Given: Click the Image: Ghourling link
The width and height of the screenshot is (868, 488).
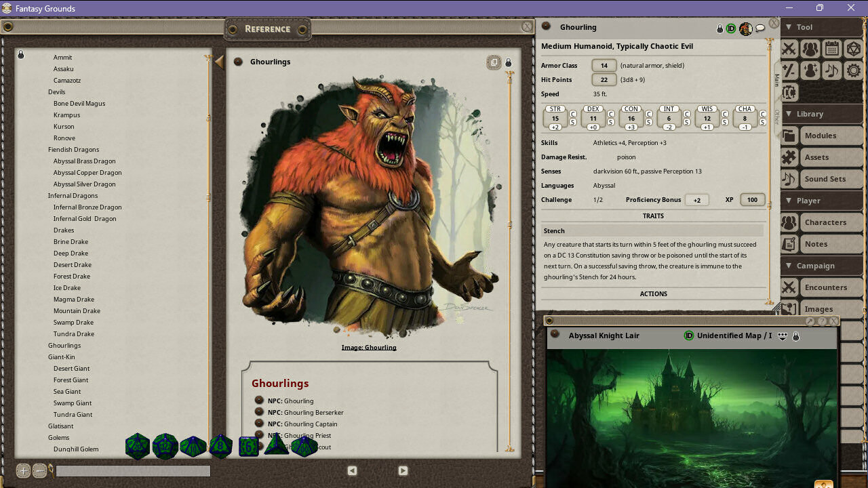Looking at the screenshot, I should 369,347.
